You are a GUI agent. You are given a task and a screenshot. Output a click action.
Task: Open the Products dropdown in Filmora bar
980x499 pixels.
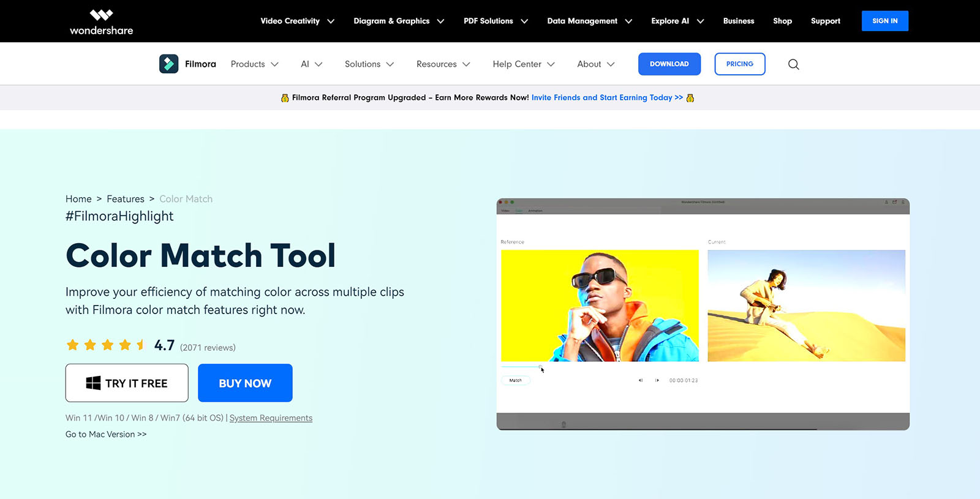pyautogui.click(x=255, y=64)
